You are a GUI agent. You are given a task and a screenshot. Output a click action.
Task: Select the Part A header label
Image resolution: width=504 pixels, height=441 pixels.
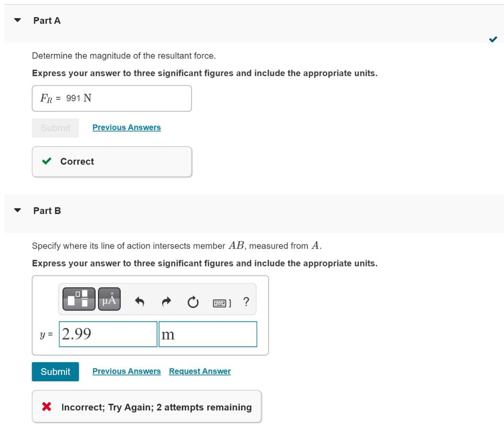pos(46,20)
